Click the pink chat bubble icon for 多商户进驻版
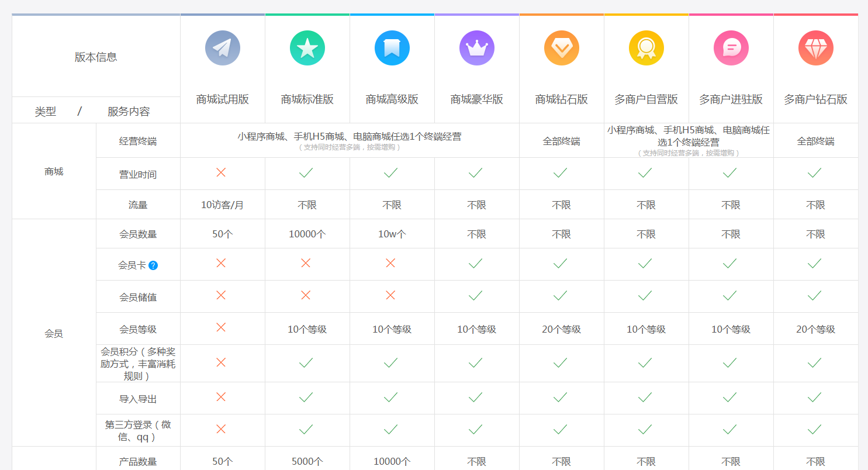This screenshot has width=868, height=470. click(731, 48)
